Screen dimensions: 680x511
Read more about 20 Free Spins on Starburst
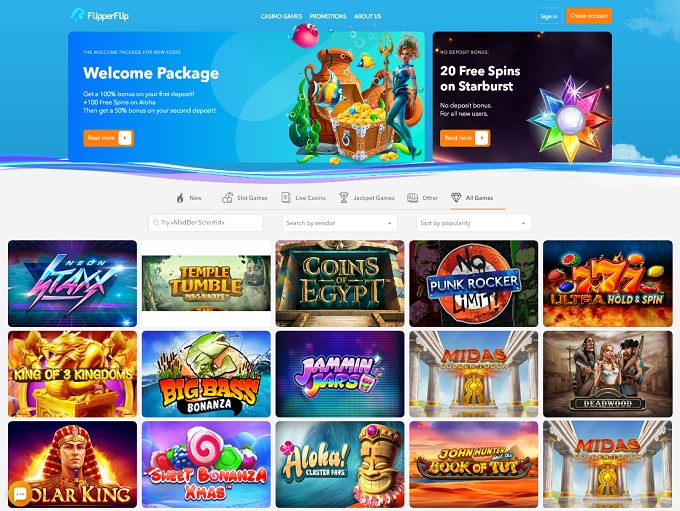coord(465,138)
